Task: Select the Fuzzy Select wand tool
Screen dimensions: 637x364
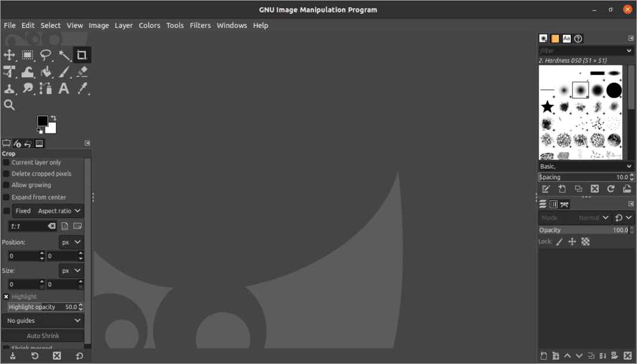Action: [64, 55]
